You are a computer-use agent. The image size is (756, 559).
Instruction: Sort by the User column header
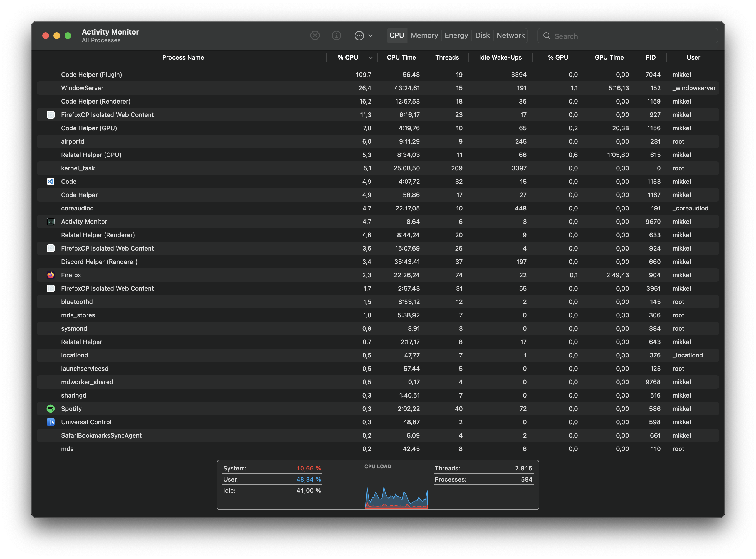pos(693,58)
